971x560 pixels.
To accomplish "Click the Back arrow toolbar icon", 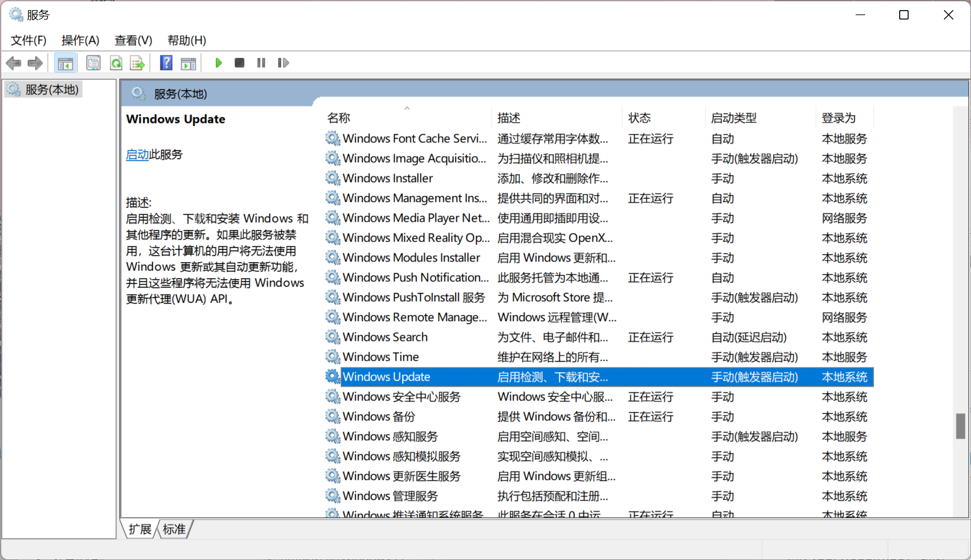I will point(14,63).
